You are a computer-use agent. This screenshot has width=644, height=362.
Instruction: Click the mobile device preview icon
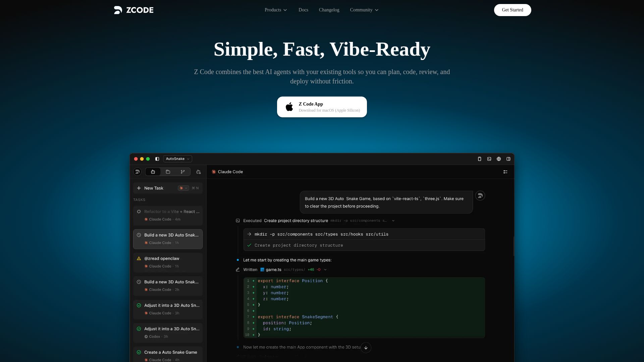tap(479, 159)
